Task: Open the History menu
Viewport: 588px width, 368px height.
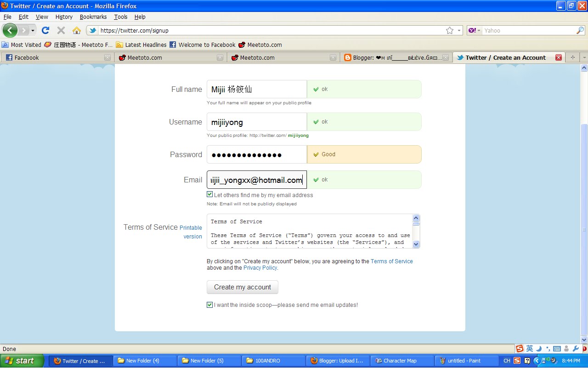Action: (x=64, y=17)
